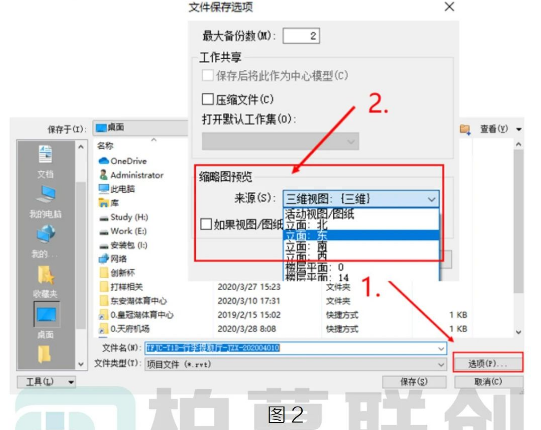Open the Work (E:) drive

(x=123, y=231)
